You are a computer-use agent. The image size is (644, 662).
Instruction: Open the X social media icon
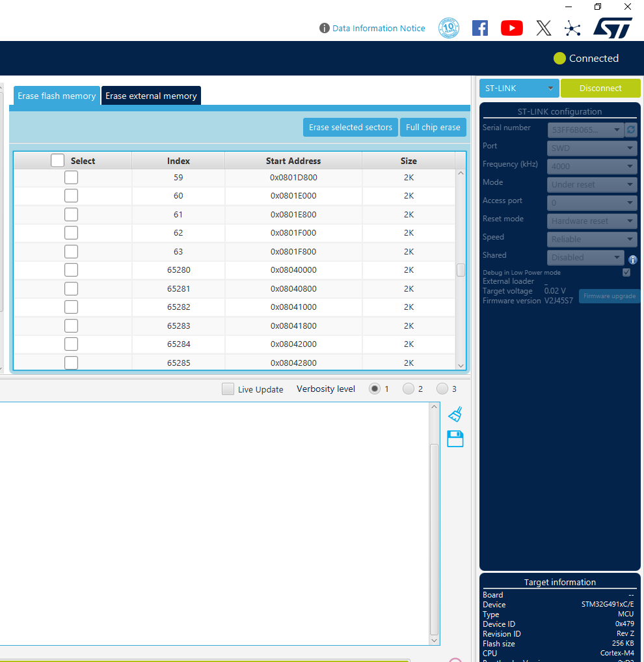(544, 28)
